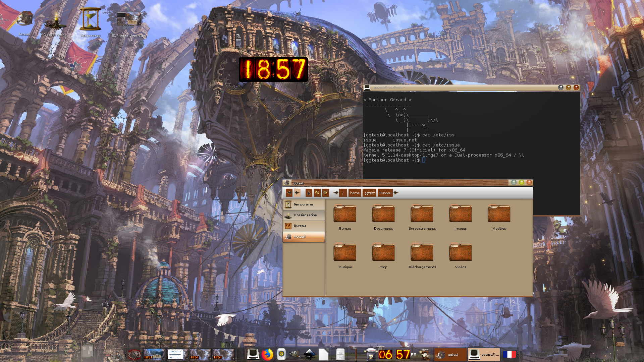Click the 'ggtest' path breadcrumb

point(369,193)
